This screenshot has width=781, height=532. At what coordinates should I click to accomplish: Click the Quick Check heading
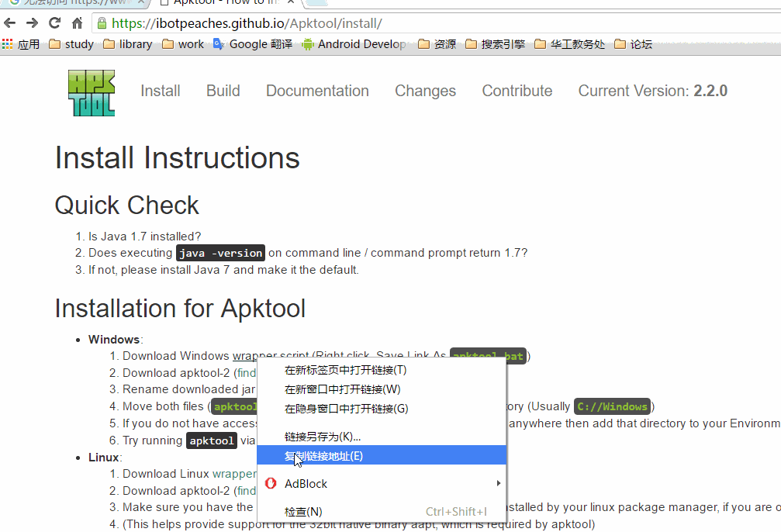coord(127,206)
